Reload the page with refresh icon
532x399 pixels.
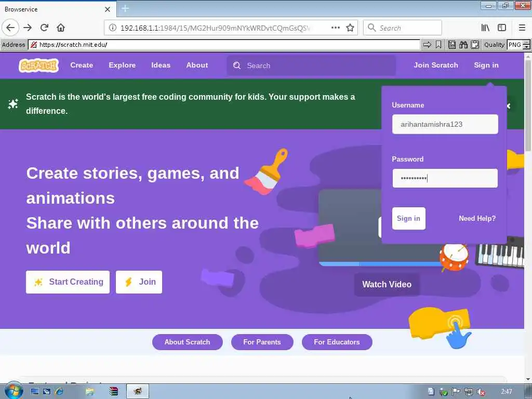click(45, 28)
